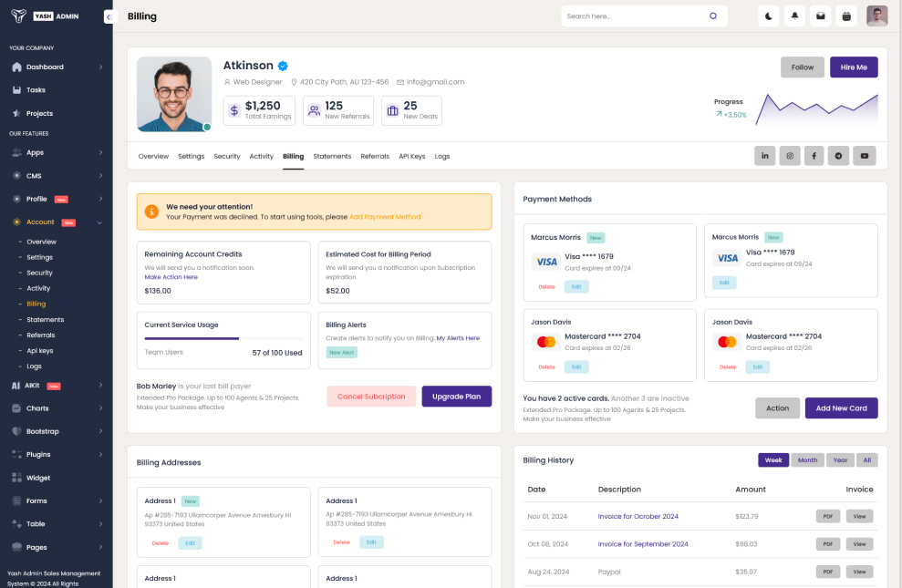
Task: Collapse the Account menu chevron
Action: pyautogui.click(x=99, y=222)
